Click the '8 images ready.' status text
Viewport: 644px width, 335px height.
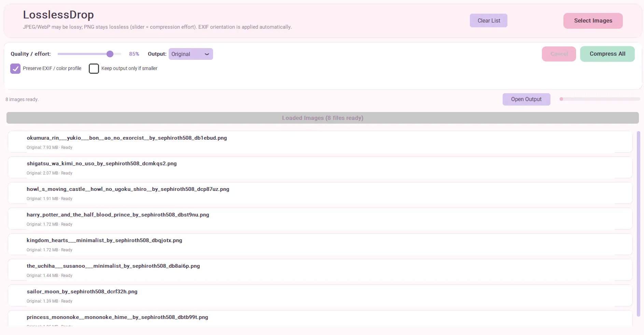(x=22, y=99)
